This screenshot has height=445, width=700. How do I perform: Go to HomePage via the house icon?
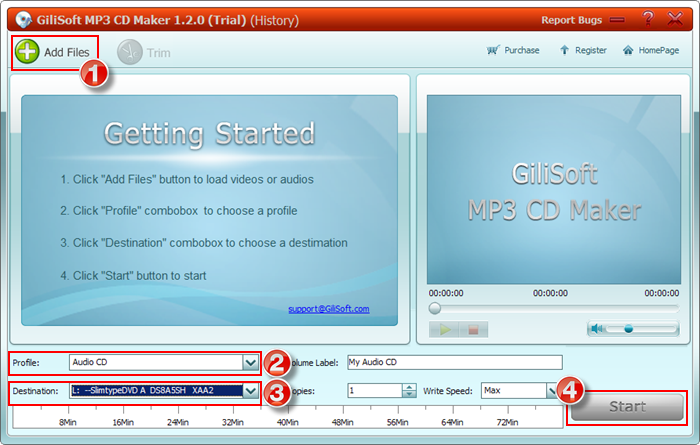click(629, 50)
